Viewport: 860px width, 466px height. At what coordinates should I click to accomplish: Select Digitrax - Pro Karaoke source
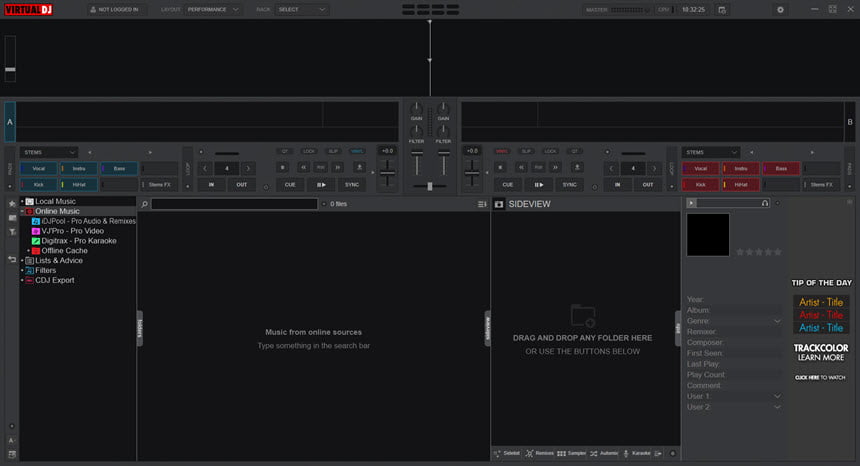click(74, 241)
